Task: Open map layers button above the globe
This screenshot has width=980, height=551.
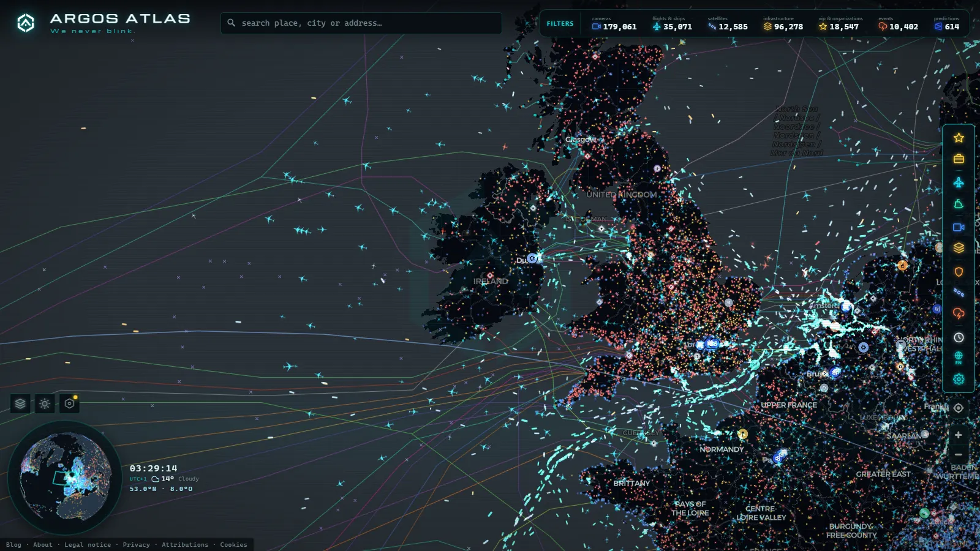Action: pyautogui.click(x=20, y=403)
